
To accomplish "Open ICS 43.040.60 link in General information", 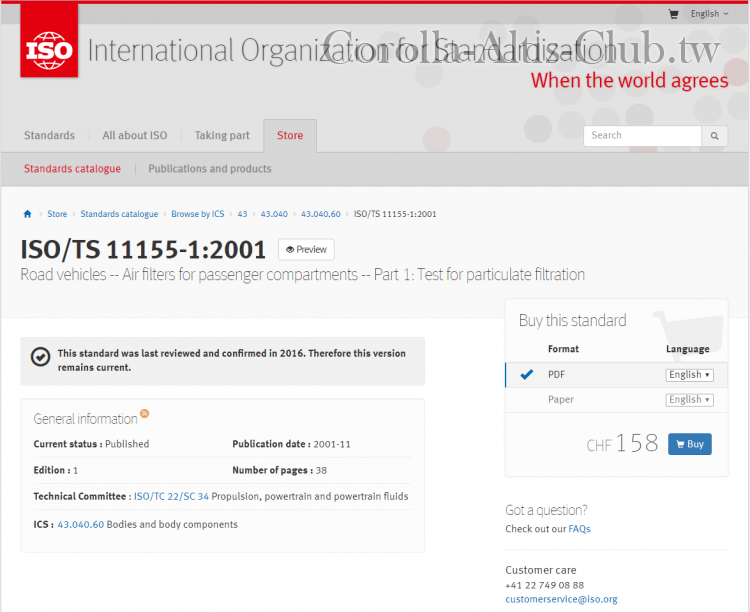I will pos(80,524).
